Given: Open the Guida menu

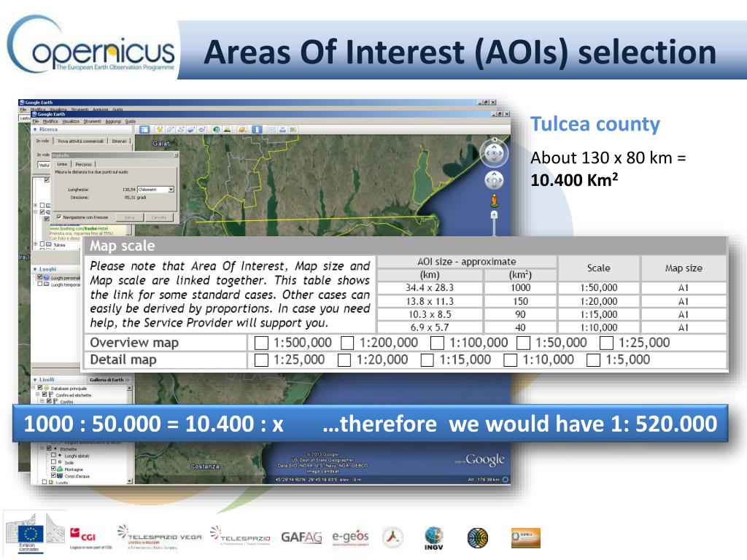Looking at the screenshot, I should pyautogui.click(x=131, y=122).
